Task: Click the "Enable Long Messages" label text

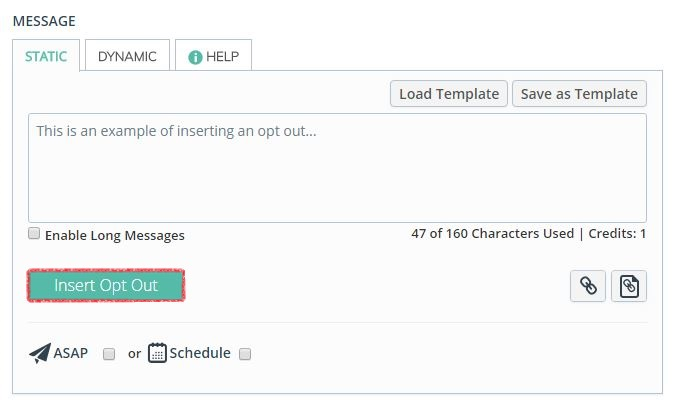Action: [x=115, y=236]
